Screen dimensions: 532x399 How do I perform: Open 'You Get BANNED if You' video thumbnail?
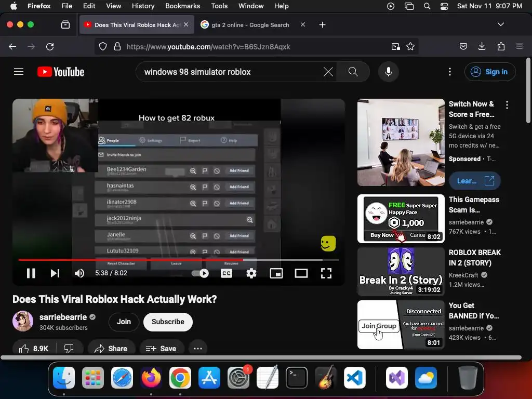(x=401, y=325)
